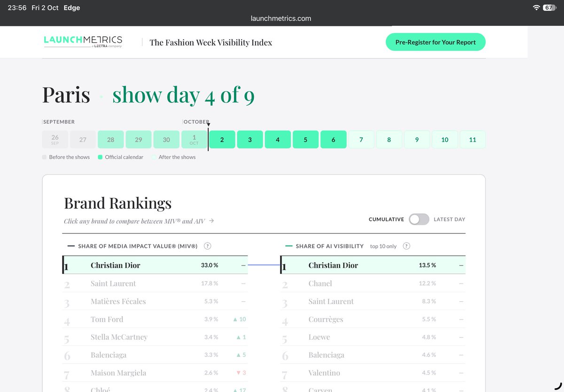
Task: Click the 33.0 % MIV value
Action: (210, 265)
